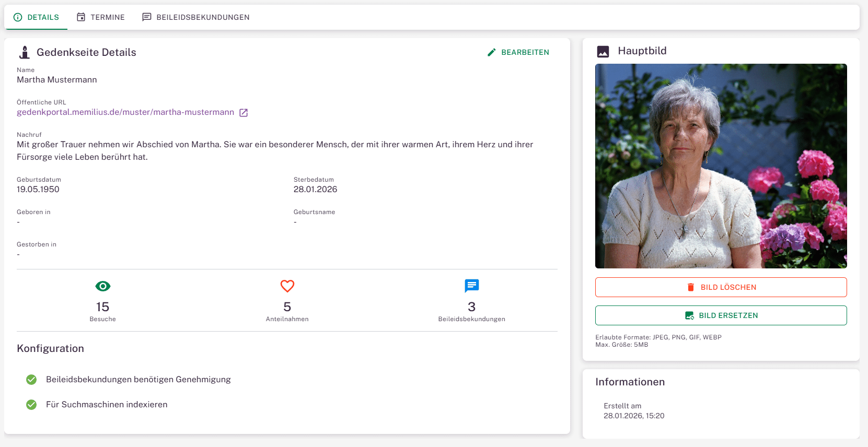The width and height of the screenshot is (868, 447).
Task: Click the main portrait photo of Martha
Action: pyautogui.click(x=721, y=166)
